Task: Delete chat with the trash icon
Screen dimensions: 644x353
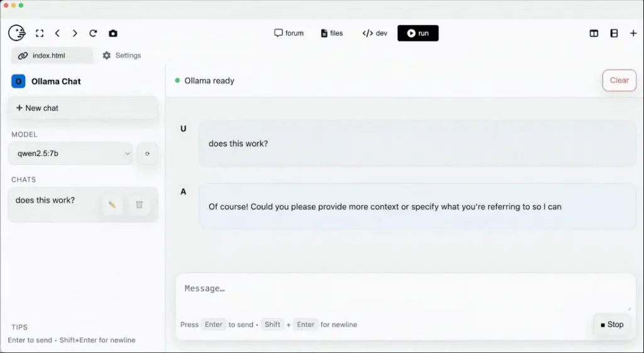Action: click(139, 205)
